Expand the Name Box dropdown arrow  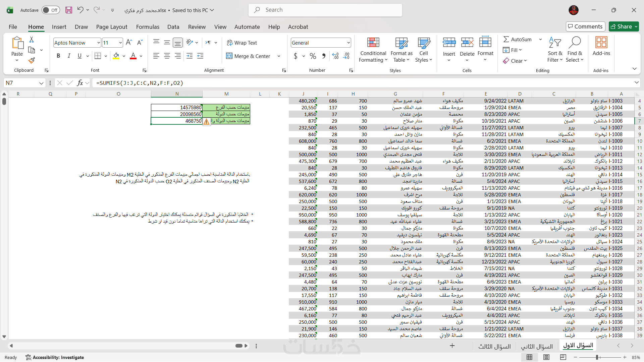(x=41, y=83)
